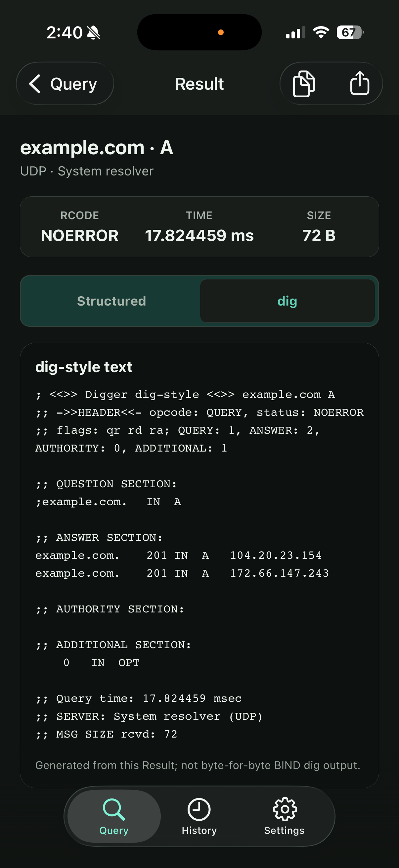
Task: Tap the Wi-Fi status icon
Action: click(321, 32)
